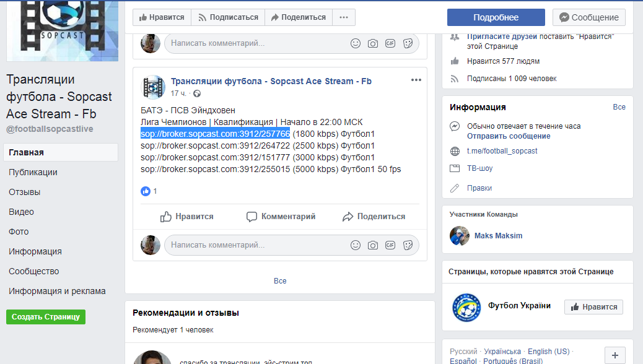Click the ТВ-шоу category link

[x=480, y=168]
